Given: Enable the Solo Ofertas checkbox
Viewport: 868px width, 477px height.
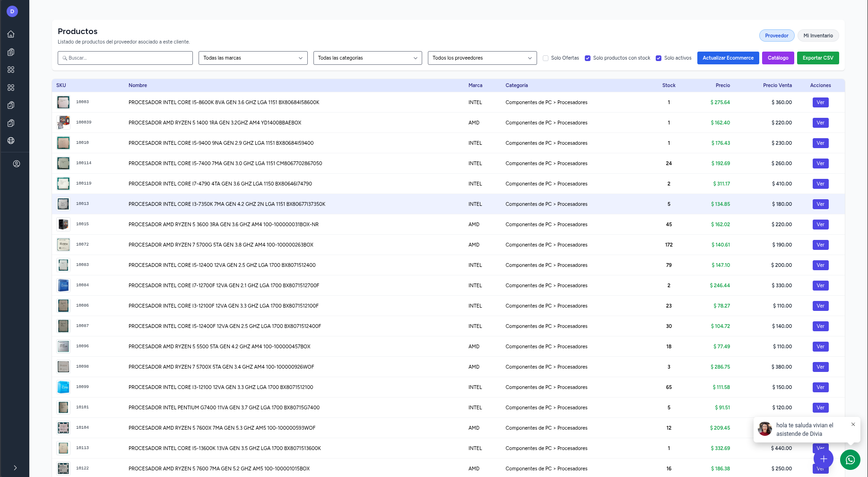Looking at the screenshot, I should 546,58.
